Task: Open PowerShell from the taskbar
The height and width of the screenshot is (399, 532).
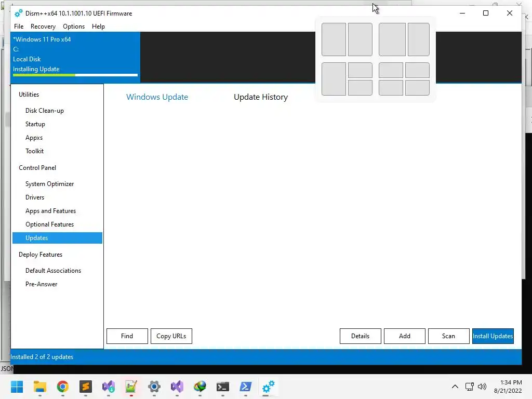Action: coord(246,387)
